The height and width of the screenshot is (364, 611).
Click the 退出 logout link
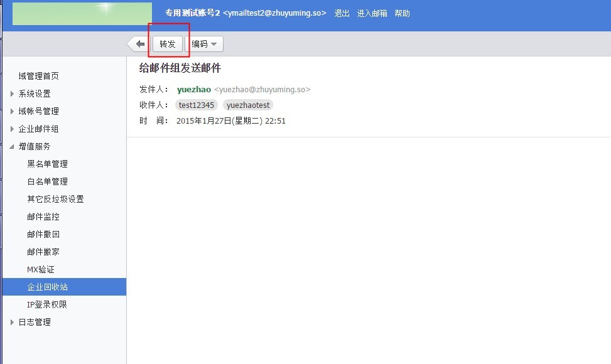[342, 13]
